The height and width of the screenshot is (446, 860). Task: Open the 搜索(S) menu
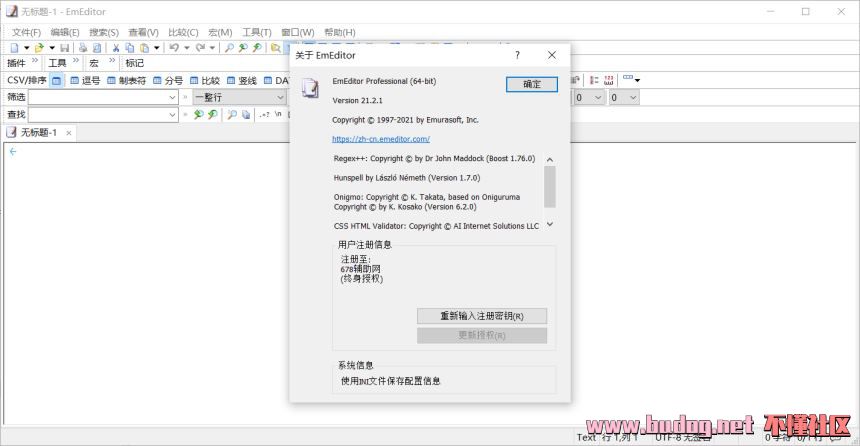104,32
